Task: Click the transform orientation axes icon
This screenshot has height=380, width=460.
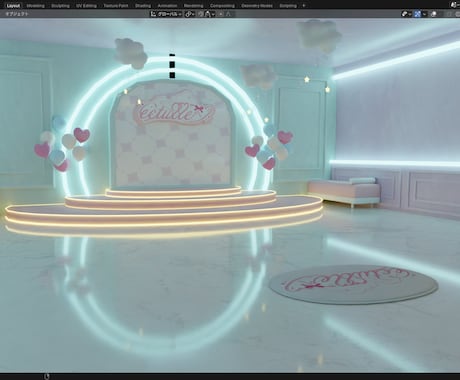Action: 153,14
